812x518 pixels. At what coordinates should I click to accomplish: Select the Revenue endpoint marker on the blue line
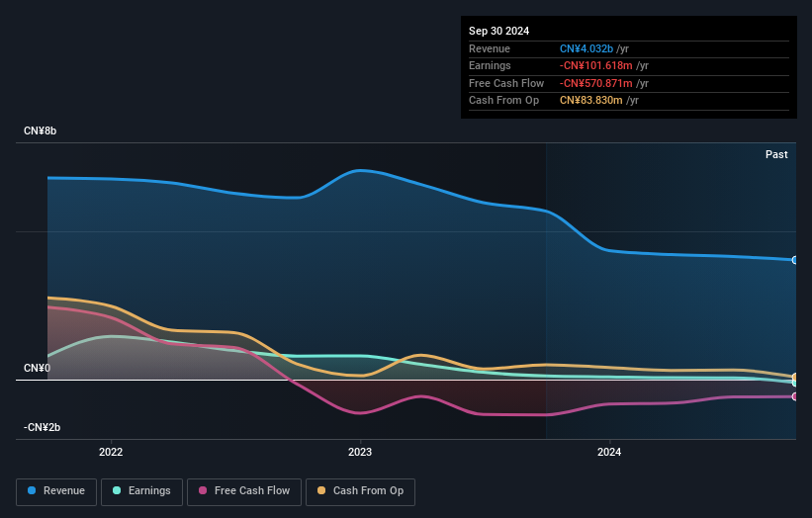point(795,260)
